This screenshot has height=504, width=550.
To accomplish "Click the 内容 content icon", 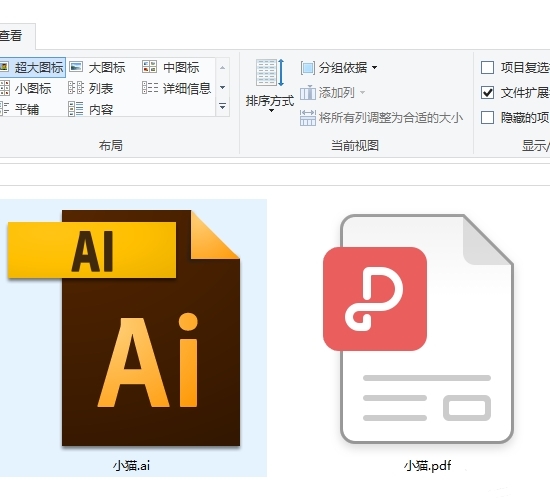I will (76, 109).
